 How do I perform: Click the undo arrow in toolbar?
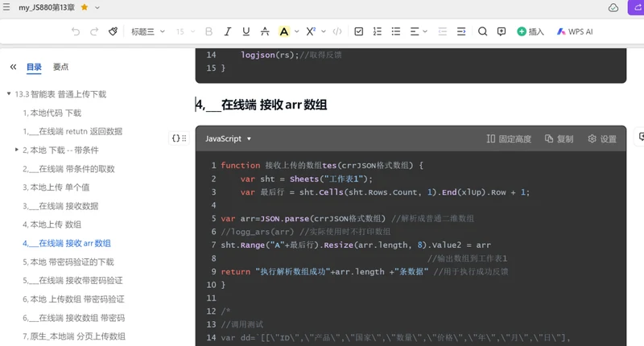coord(76,31)
